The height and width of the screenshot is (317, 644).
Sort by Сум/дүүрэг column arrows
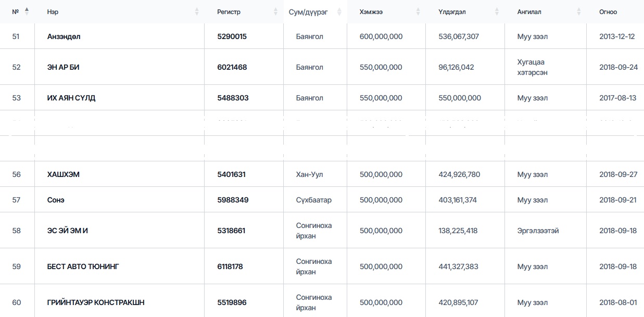(339, 11)
